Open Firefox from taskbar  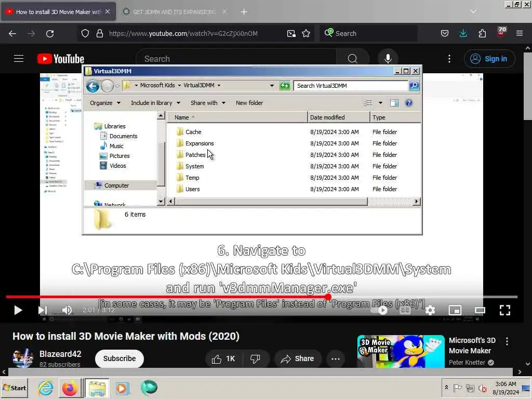coord(70,388)
